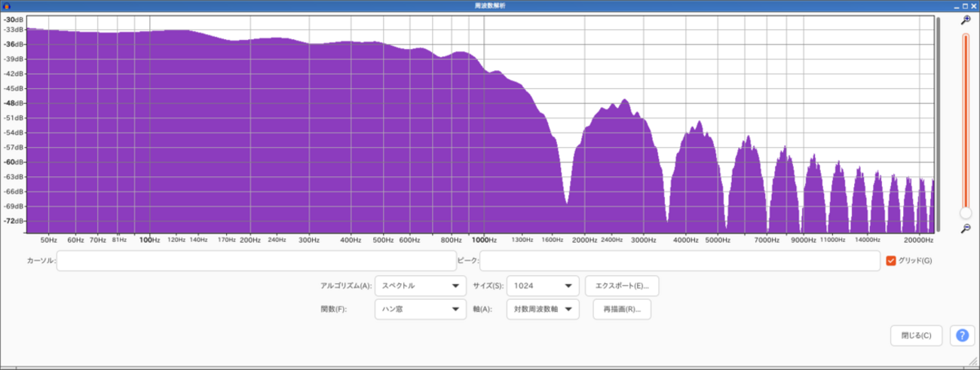Click the 1000Hz label on frequency axis
This screenshot has width=980, height=370.
pyautogui.click(x=484, y=240)
